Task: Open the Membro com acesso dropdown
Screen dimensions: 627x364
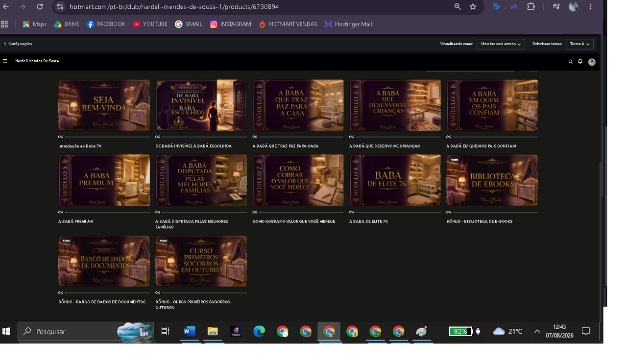Action: pyautogui.click(x=501, y=44)
